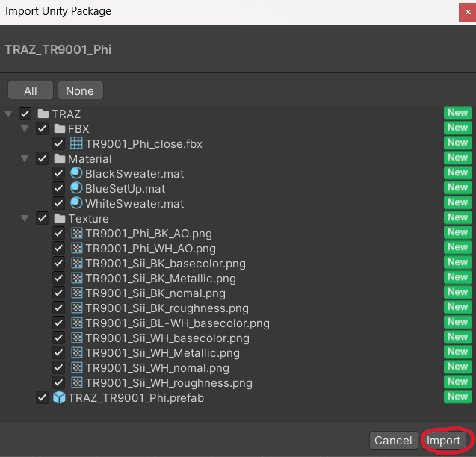Click texture icon of TR9001_Sii_BK_roughness.png
Image resolution: width=476 pixels, height=457 pixels.
click(77, 308)
